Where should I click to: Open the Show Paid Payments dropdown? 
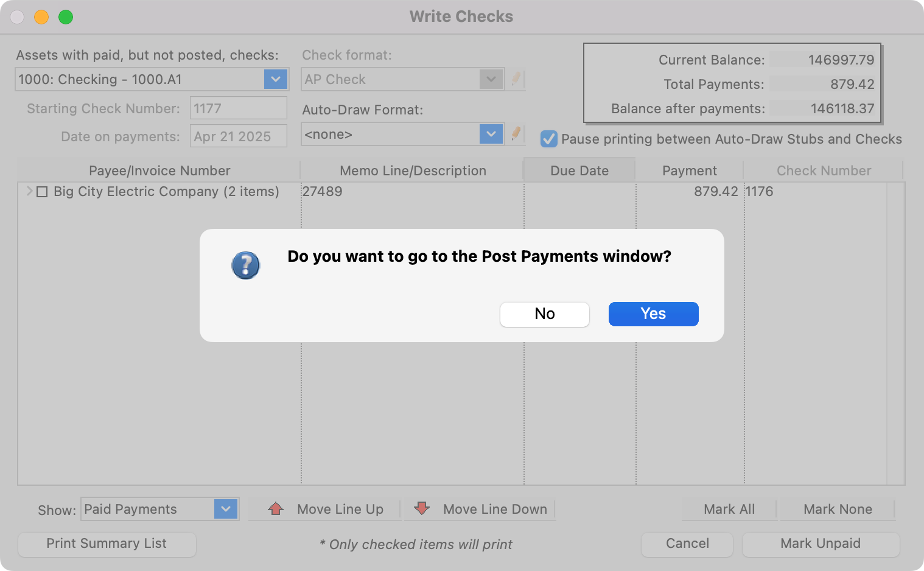coord(225,509)
